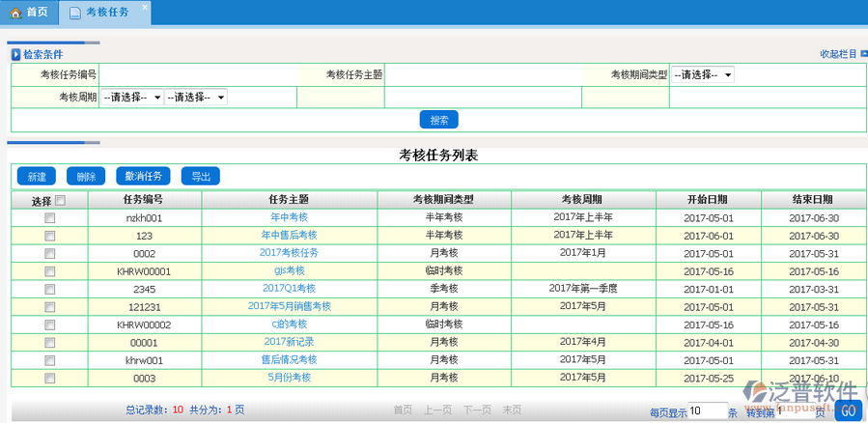868x423 pixels.
Task: Collapse the search panel via 收起栏目
Action: click(836, 55)
